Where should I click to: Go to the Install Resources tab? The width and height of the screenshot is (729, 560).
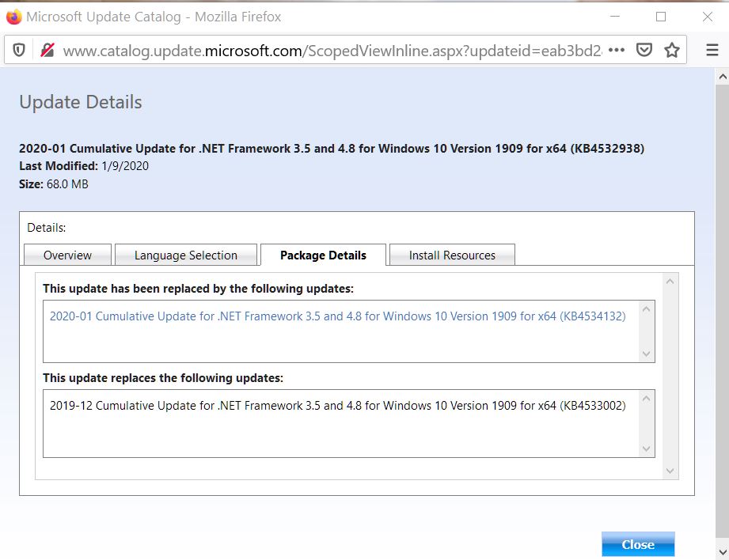(452, 255)
